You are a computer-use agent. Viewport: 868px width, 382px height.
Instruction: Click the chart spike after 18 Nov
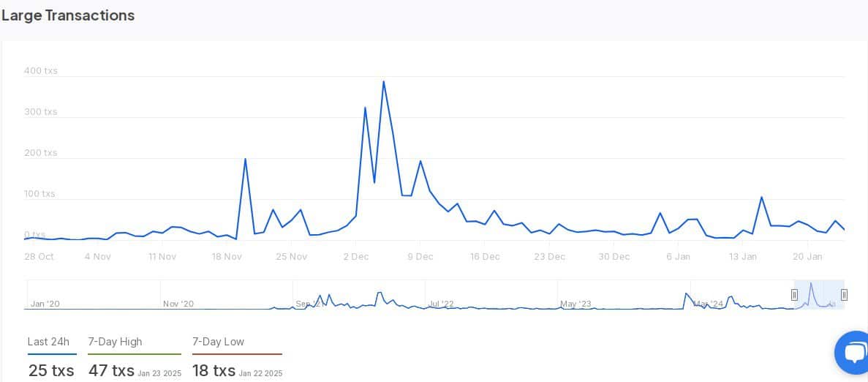tap(245, 159)
